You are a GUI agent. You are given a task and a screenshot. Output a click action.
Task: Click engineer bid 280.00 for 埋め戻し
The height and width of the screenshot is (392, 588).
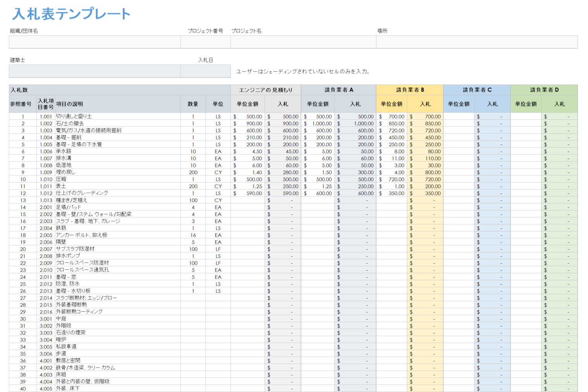click(283, 172)
